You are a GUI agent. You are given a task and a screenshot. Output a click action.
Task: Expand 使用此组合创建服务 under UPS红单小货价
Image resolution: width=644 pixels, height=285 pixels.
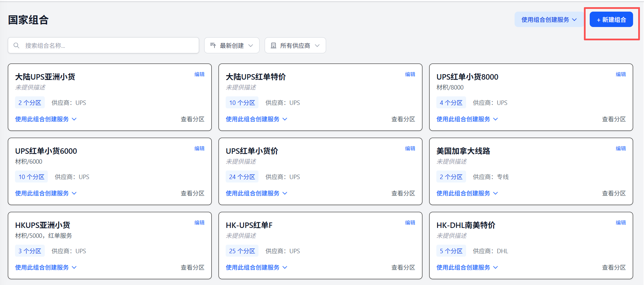tap(256, 193)
